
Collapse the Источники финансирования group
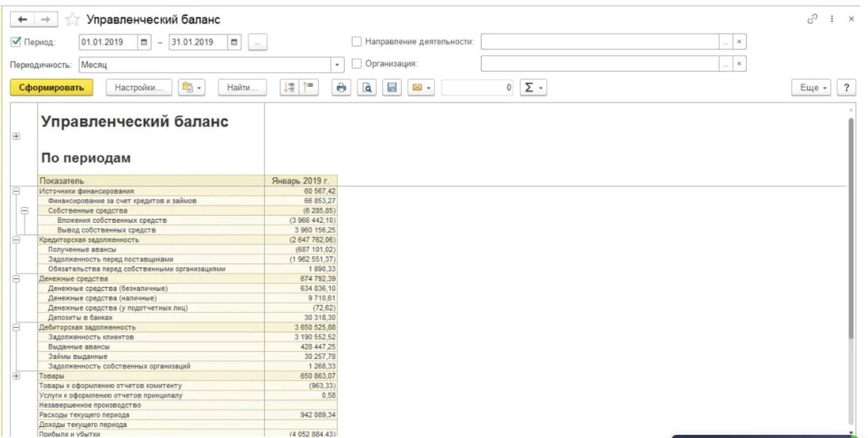pyautogui.click(x=16, y=191)
